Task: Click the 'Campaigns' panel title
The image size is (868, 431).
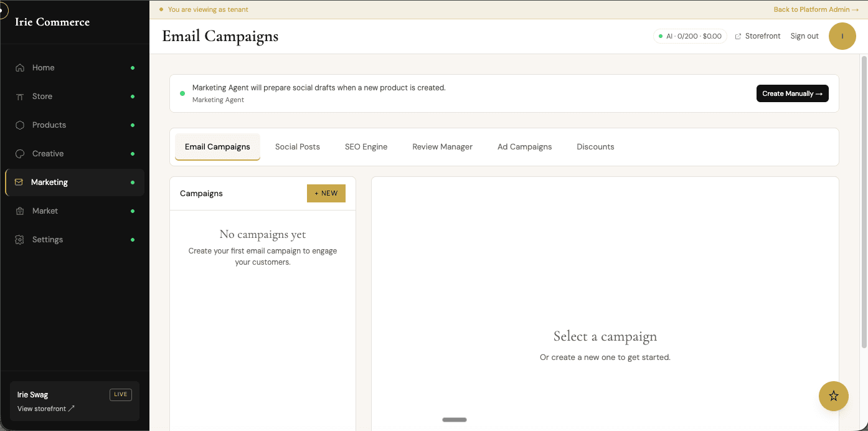Action: pyautogui.click(x=201, y=194)
